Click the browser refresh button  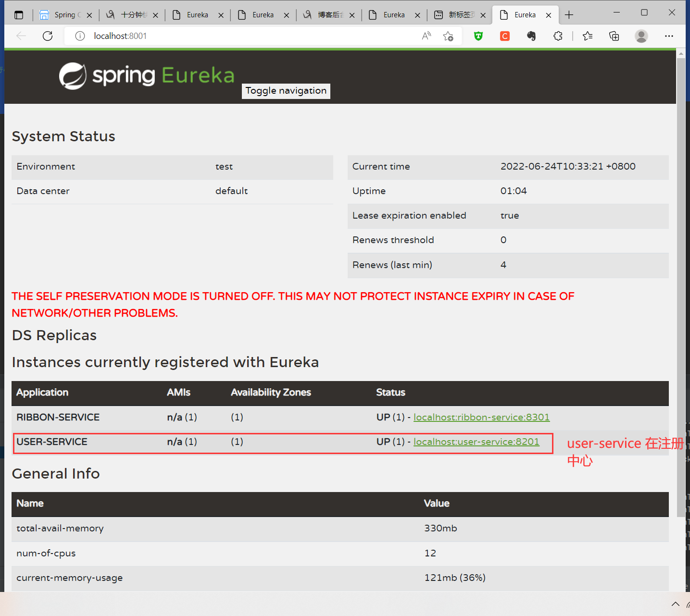[48, 36]
